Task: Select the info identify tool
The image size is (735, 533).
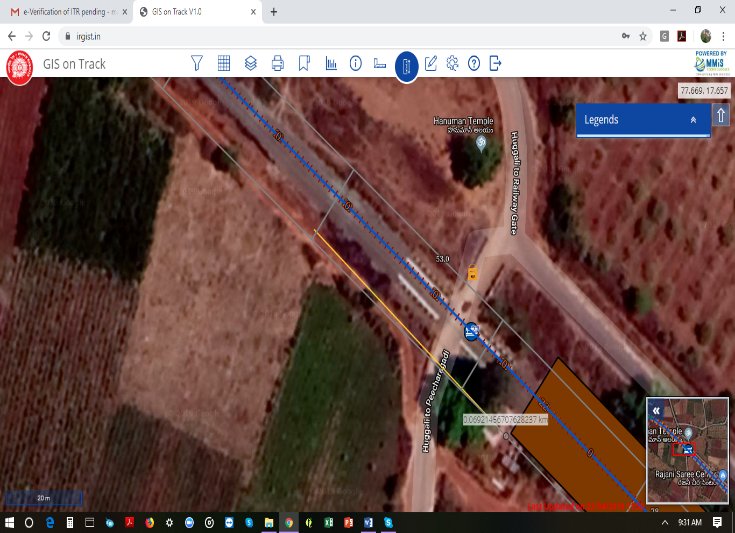Action: pyautogui.click(x=355, y=64)
